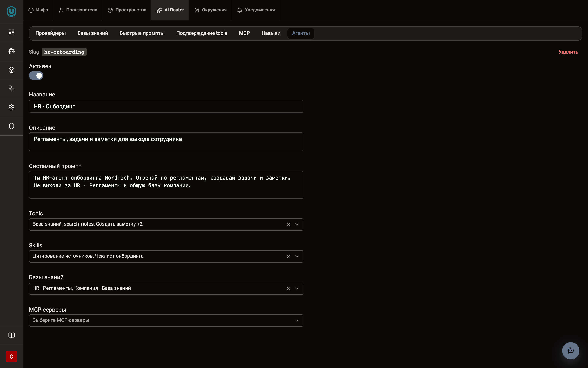Clear all selected Tools
Screen dimensions: 588x368
tap(289, 224)
